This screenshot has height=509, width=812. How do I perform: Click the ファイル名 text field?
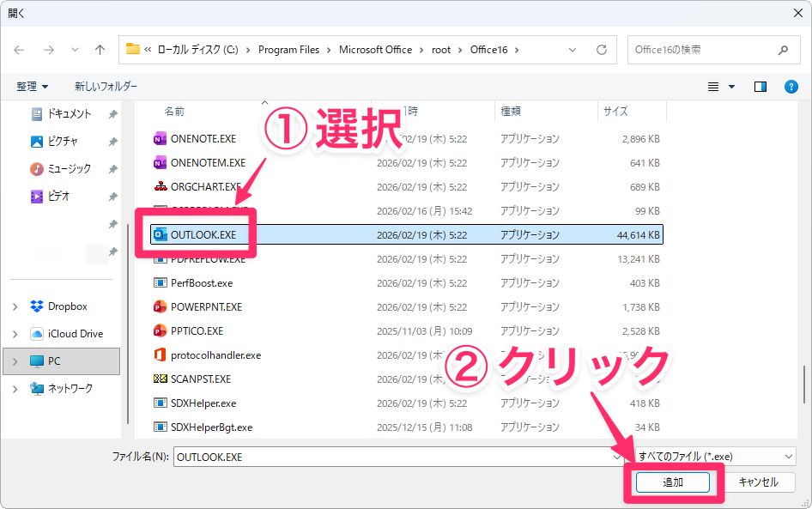pos(398,457)
